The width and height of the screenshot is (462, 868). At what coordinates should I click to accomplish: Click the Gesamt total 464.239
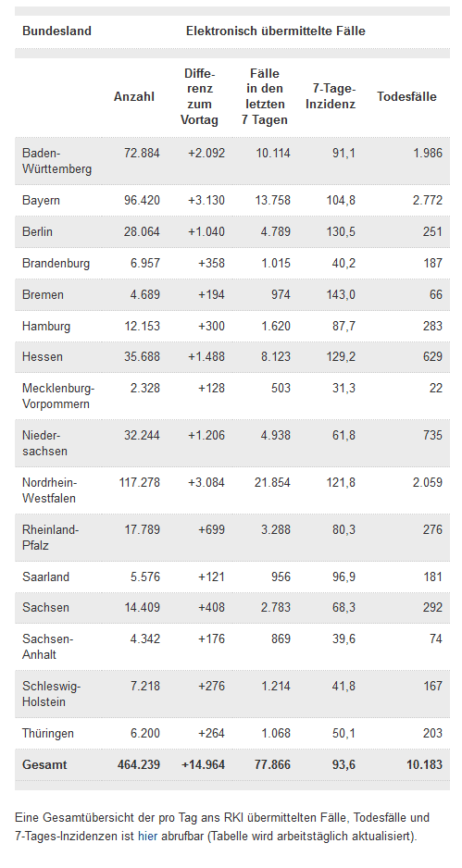[139, 765]
